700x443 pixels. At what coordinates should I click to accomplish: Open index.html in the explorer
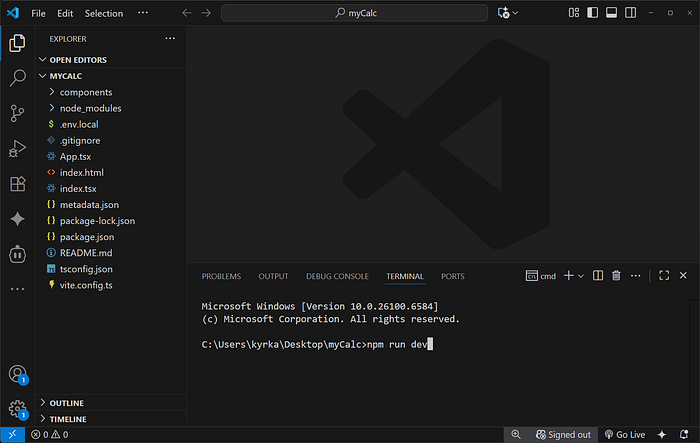point(111,172)
